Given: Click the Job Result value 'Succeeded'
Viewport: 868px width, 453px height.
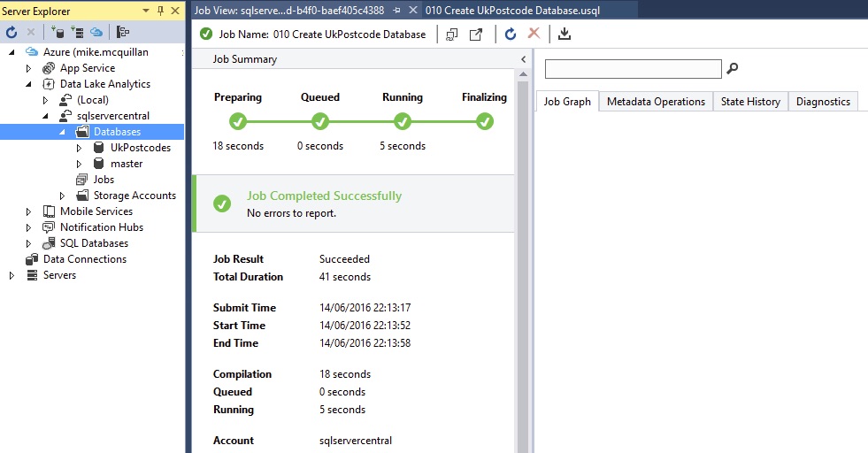Looking at the screenshot, I should [344, 259].
